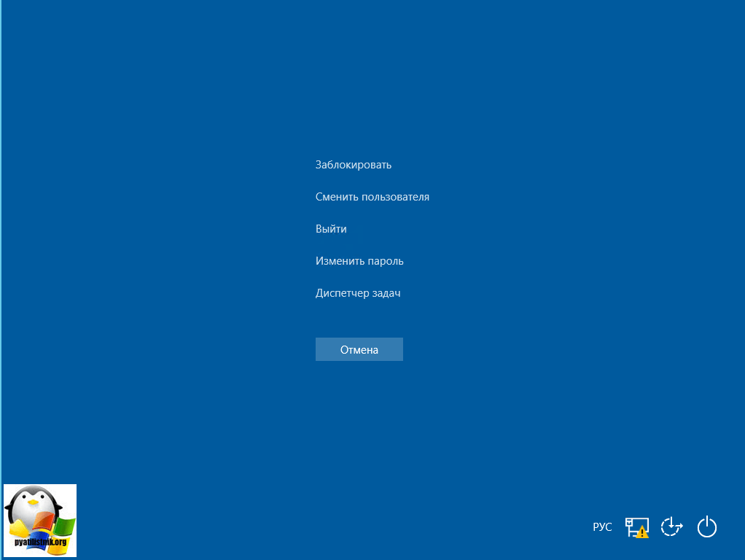The width and height of the screenshot is (745, 560).
Task: Check network connection via tray icon
Action: [x=636, y=527]
